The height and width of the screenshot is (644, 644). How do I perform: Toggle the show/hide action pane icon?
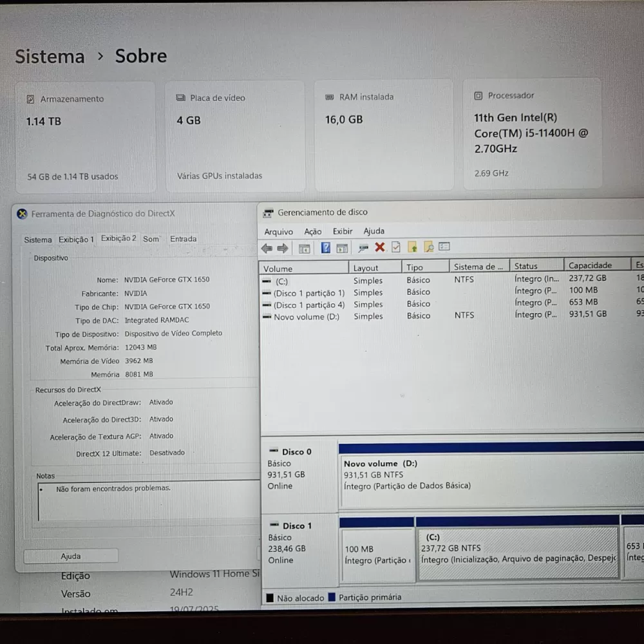(342, 248)
